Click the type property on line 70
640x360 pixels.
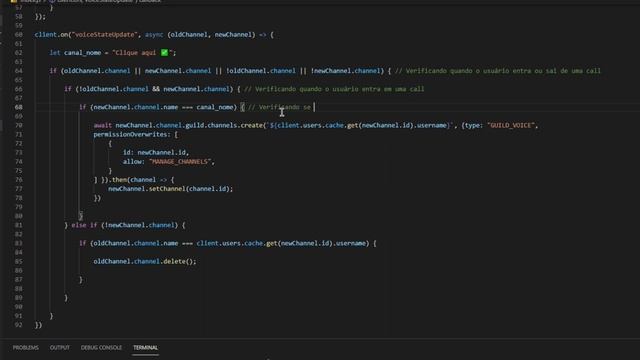[x=472, y=125]
